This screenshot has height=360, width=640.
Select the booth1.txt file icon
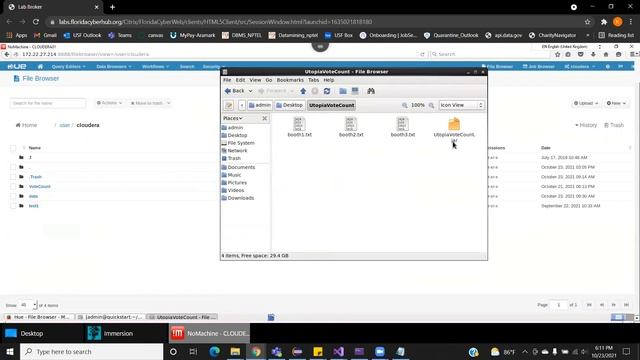pos(299,124)
